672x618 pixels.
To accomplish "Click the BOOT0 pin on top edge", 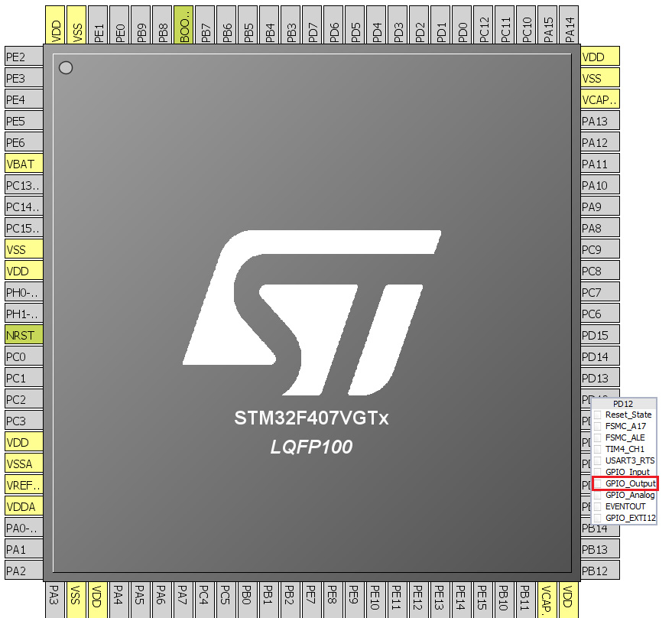I will 183,24.
